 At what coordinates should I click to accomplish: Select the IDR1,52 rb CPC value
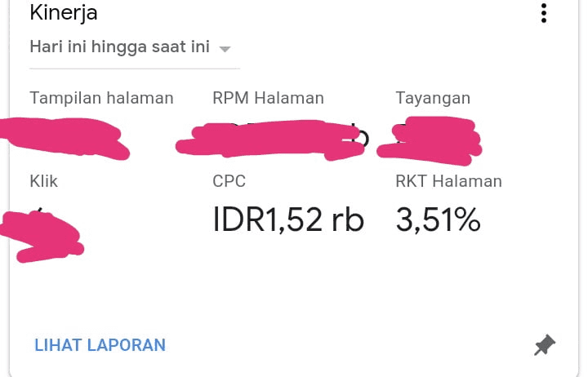click(x=288, y=220)
